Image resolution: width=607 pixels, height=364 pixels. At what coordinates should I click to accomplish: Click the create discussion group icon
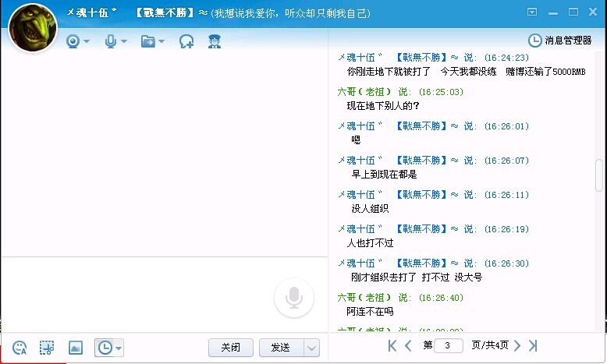click(186, 41)
